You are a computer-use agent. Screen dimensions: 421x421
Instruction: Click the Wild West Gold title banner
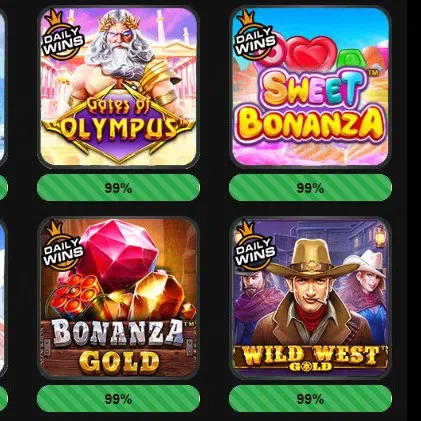point(310,358)
